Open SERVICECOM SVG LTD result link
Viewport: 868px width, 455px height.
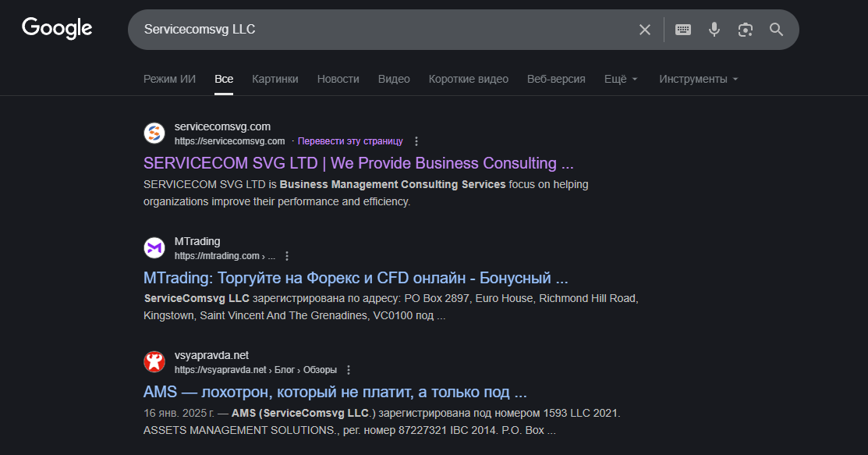359,163
